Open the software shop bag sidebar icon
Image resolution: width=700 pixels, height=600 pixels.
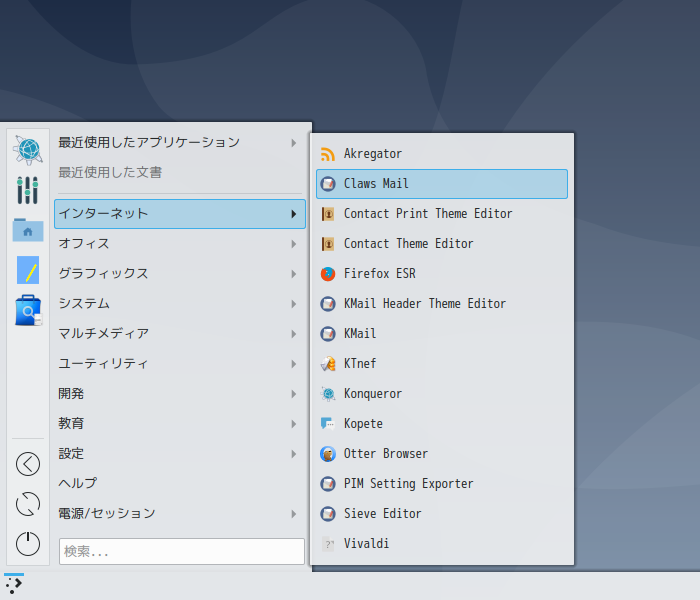[x=28, y=310]
